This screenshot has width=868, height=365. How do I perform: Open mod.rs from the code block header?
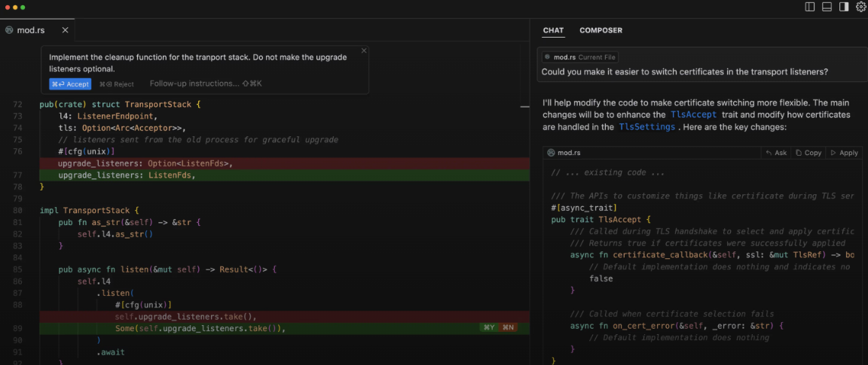(564, 153)
